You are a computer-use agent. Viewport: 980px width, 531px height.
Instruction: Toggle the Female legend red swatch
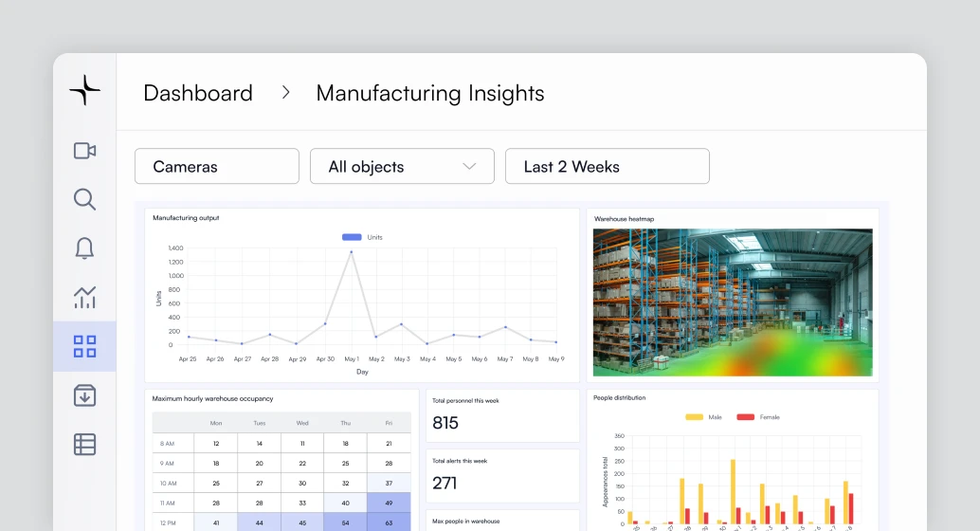coord(746,417)
